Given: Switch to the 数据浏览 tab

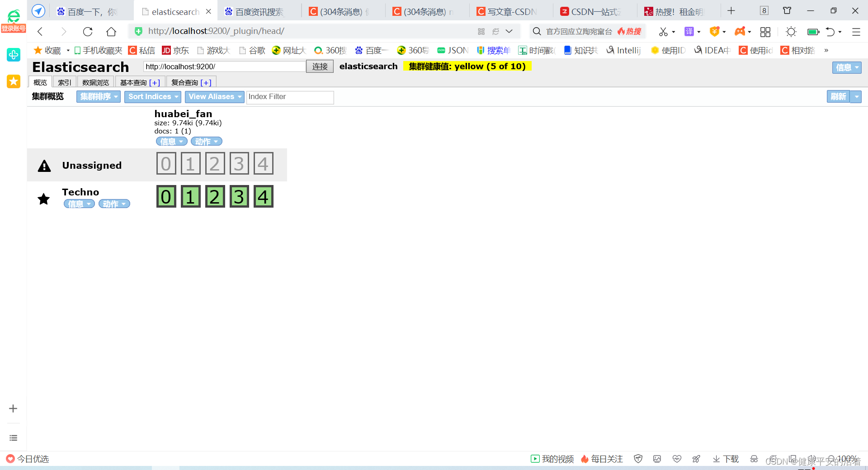Looking at the screenshot, I should click(x=96, y=82).
